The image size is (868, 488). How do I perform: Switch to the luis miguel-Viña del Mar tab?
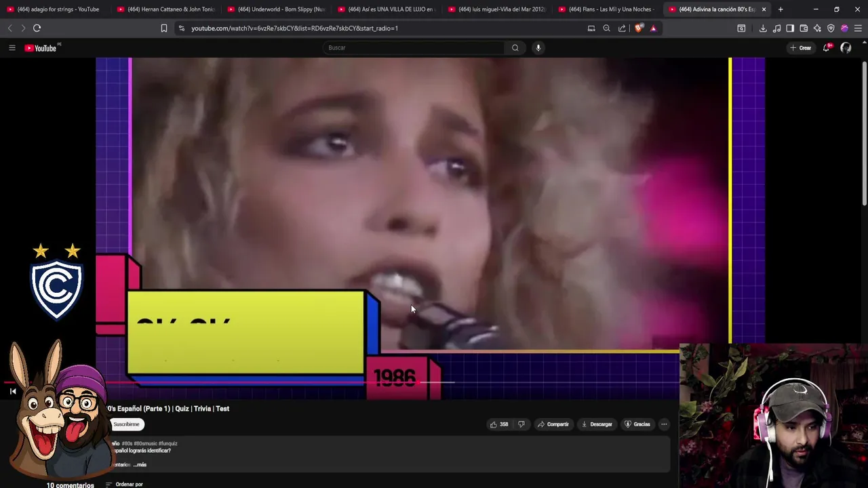pyautogui.click(x=497, y=9)
